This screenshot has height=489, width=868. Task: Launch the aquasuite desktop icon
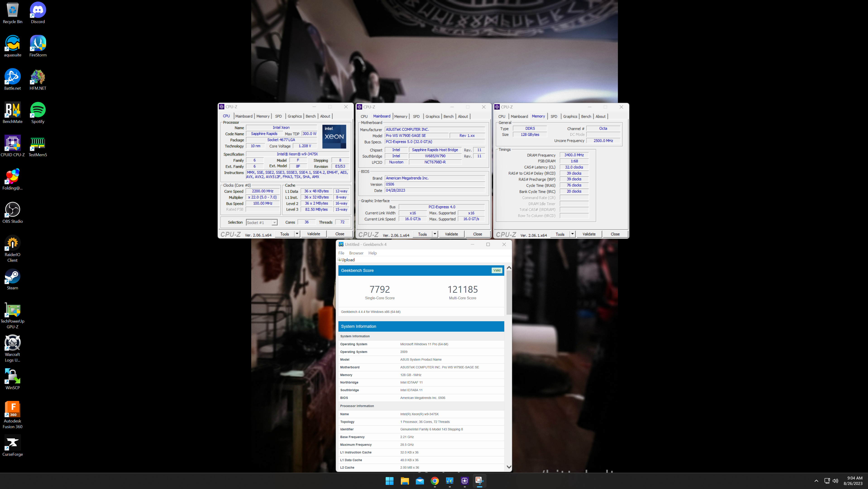coord(12,46)
